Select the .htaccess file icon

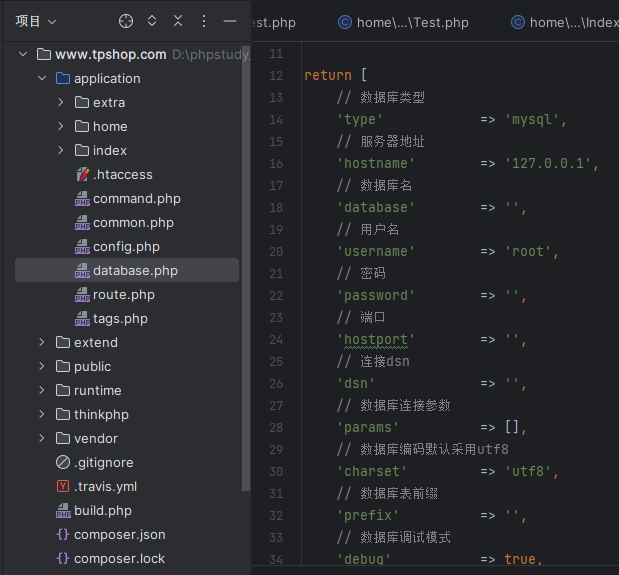(82, 174)
